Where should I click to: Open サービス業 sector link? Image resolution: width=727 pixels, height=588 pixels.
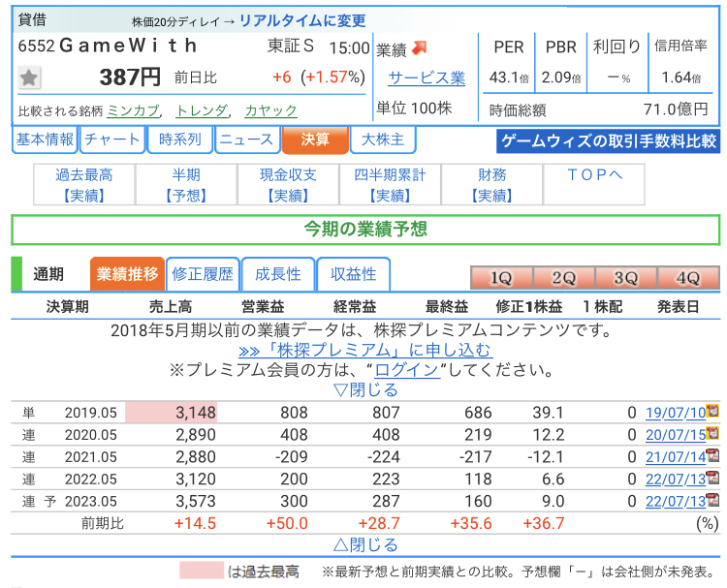(427, 77)
